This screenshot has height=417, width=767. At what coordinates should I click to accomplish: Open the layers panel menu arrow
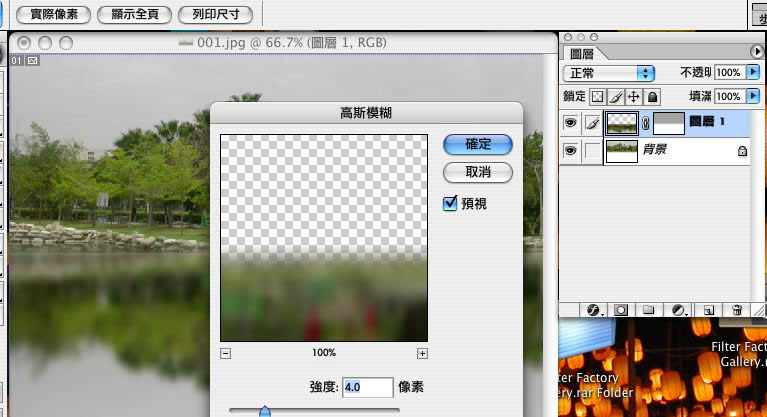tap(756, 51)
